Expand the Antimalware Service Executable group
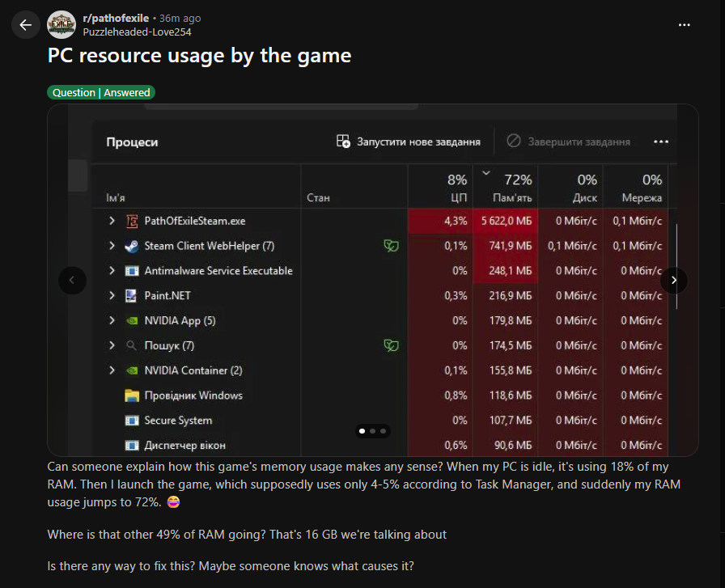 [112, 270]
